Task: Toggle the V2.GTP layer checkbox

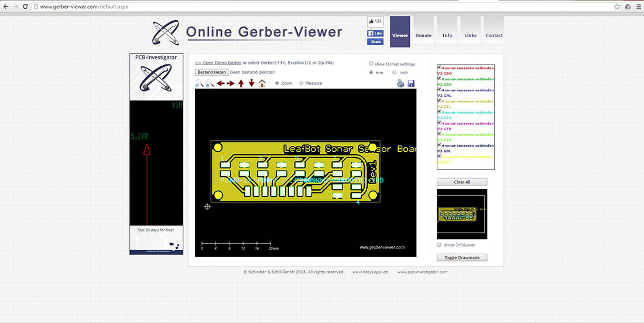Action: [x=439, y=123]
